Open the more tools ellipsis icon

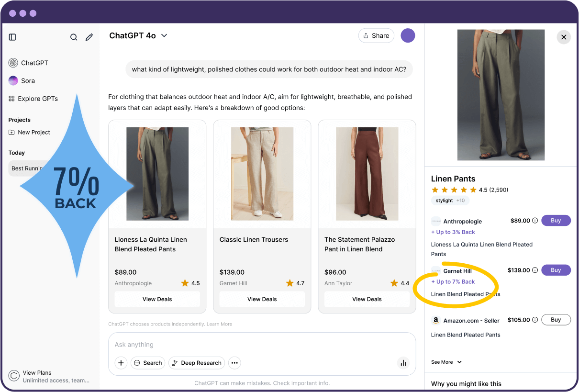click(x=234, y=363)
